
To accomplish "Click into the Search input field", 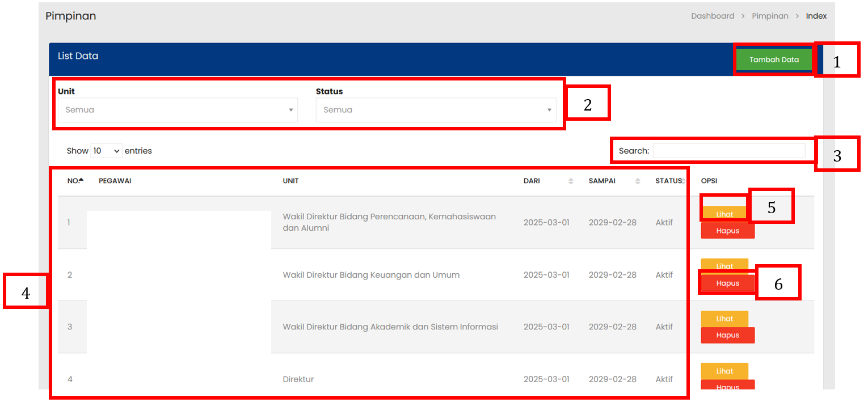I will click(728, 151).
